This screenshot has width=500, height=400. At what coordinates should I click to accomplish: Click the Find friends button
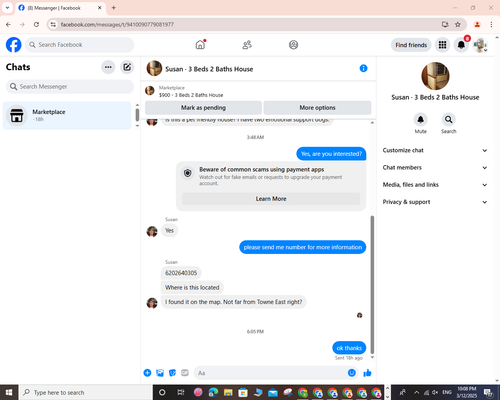(411, 45)
